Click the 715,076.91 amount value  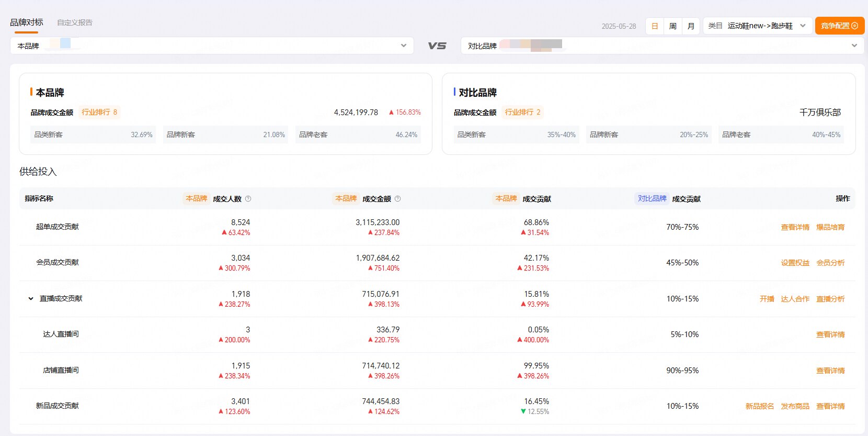(381, 294)
